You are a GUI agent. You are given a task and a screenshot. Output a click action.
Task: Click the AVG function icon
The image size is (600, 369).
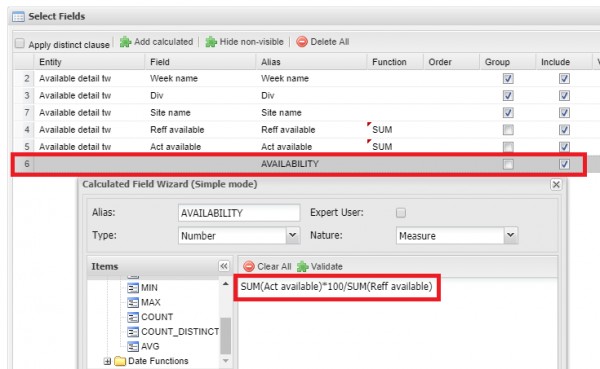click(132, 346)
